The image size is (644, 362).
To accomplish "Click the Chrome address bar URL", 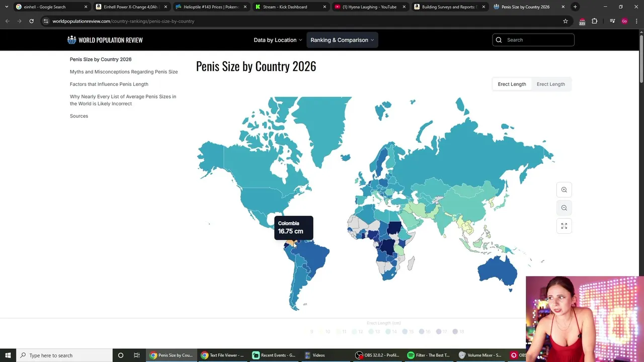I will 123,21.
